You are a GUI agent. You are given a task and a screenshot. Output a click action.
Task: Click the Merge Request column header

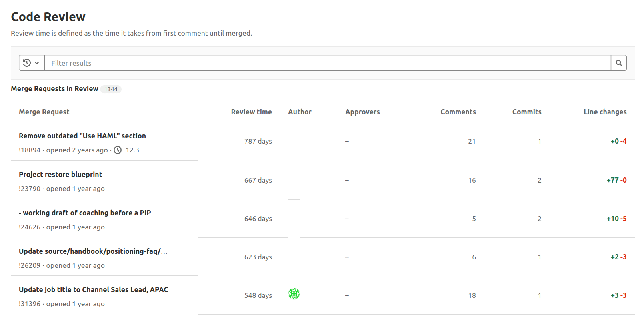(x=44, y=112)
